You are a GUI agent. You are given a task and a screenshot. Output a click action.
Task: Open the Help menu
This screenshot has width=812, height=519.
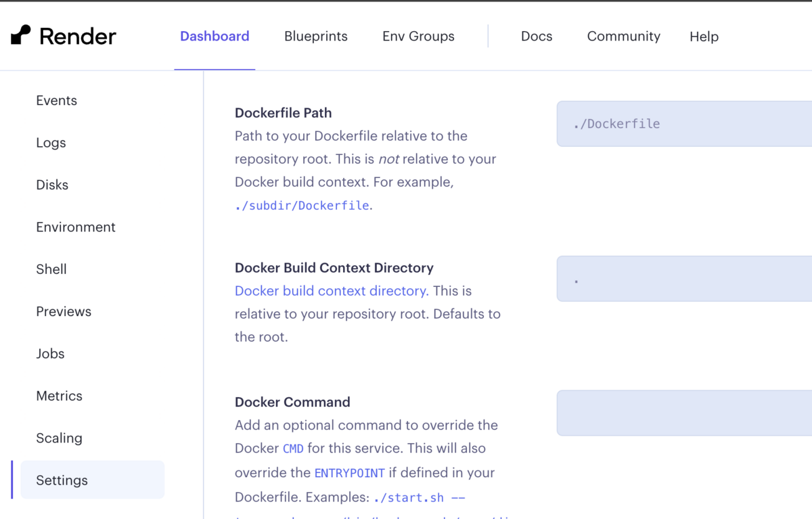[x=704, y=37]
